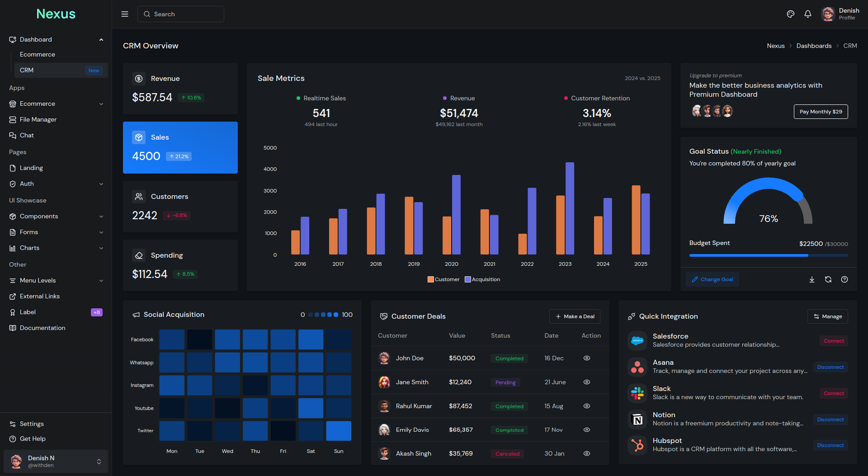This screenshot has width=868, height=476.
Task: Toggle the sidebar with hamburger icon
Action: 125,14
